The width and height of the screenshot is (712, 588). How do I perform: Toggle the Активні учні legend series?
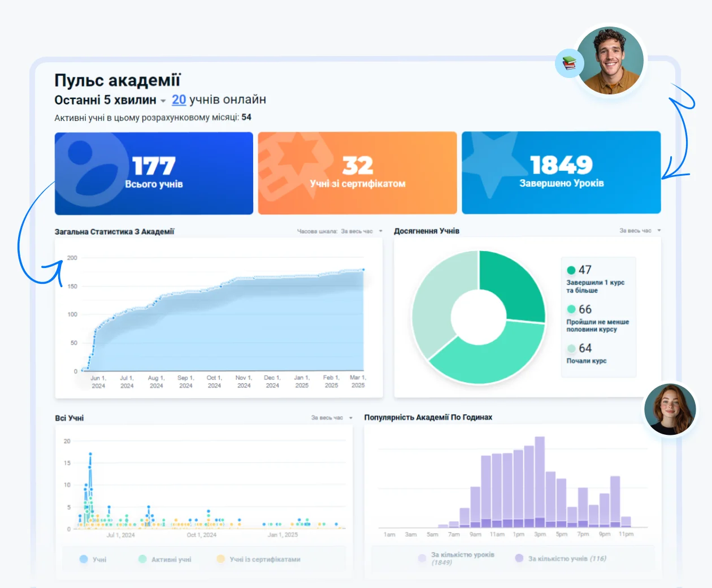(165, 559)
